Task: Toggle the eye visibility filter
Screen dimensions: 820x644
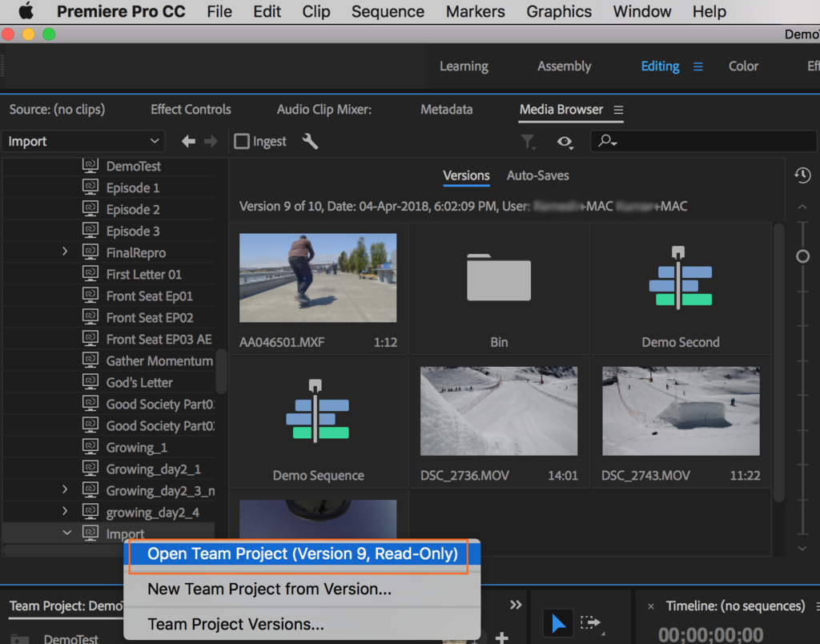Action: [565, 142]
